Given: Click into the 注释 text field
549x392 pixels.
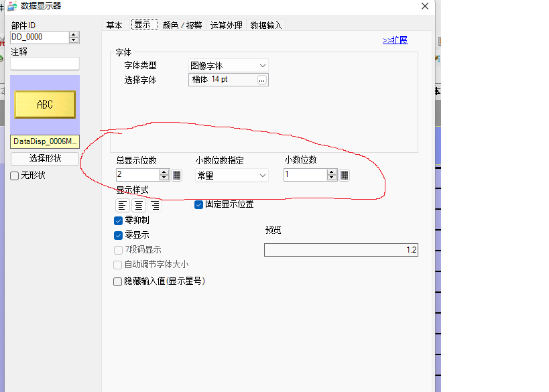Looking at the screenshot, I should 45,64.
